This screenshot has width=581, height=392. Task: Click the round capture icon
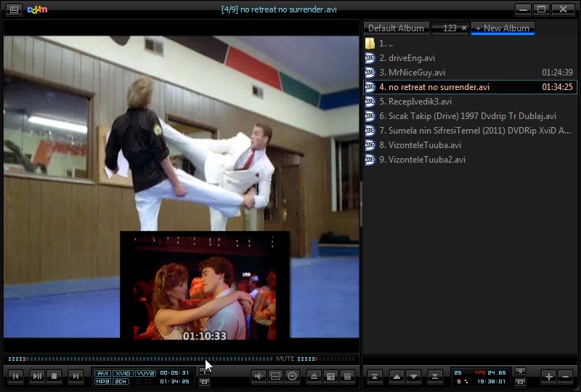point(293,376)
